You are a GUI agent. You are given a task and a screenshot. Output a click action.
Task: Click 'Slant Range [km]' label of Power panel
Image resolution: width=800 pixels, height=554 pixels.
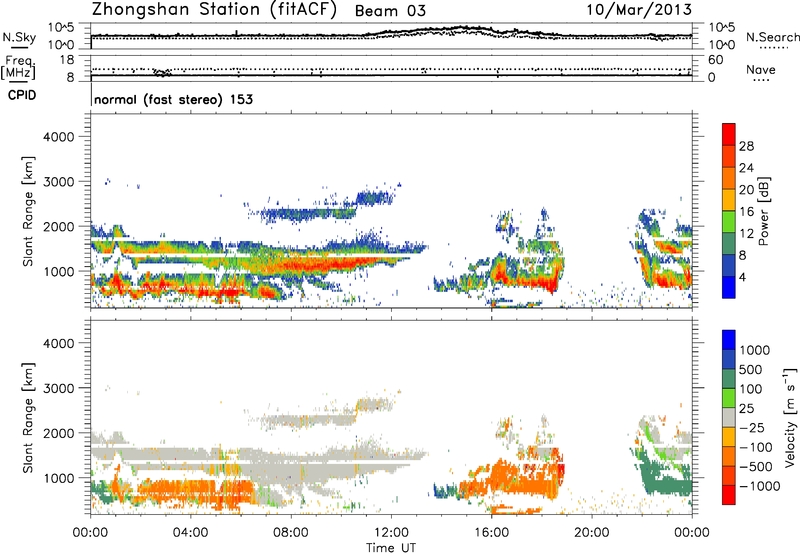[x=28, y=211]
